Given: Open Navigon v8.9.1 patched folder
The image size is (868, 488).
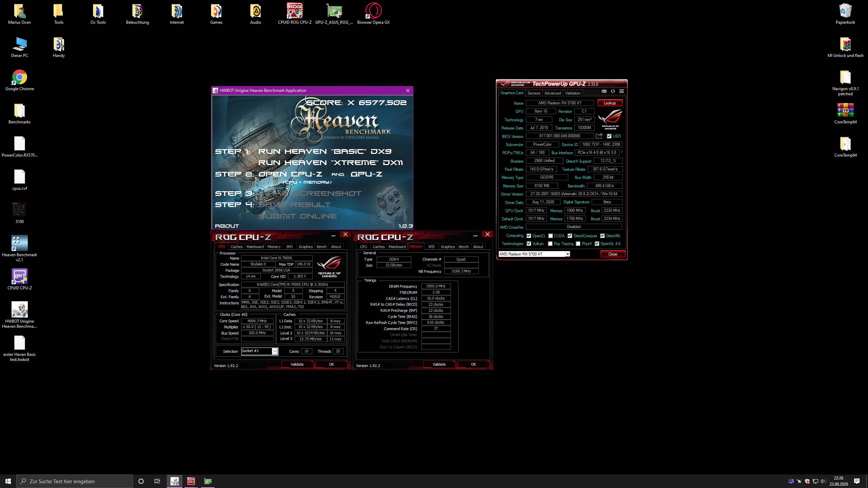Looking at the screenshot, I should point(845,78).
